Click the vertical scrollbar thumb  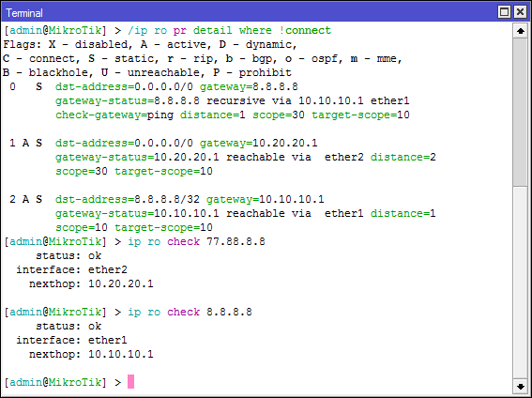521,112
